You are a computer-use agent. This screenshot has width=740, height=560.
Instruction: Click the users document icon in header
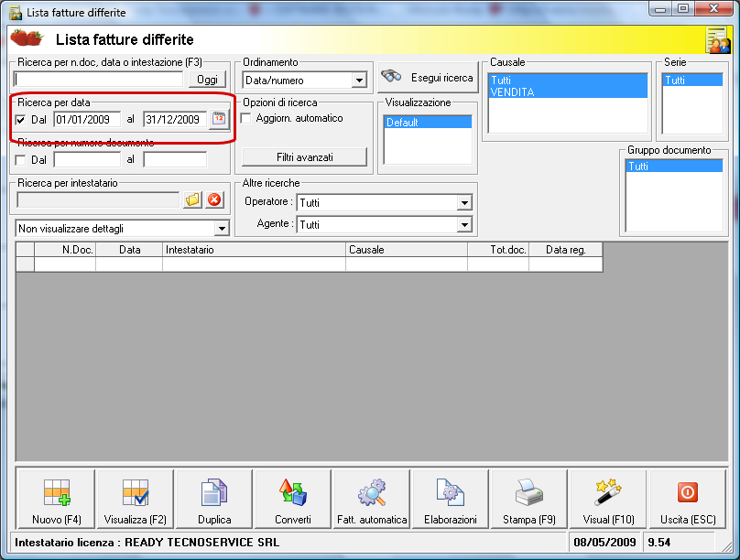click(x=718, y=40)
